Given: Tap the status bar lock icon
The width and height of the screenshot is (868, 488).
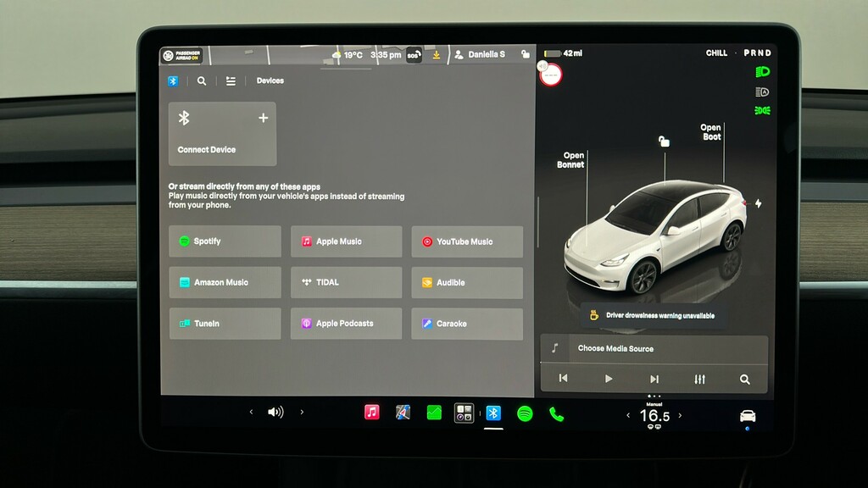Looking at the screenshot, I should (525, 53).
